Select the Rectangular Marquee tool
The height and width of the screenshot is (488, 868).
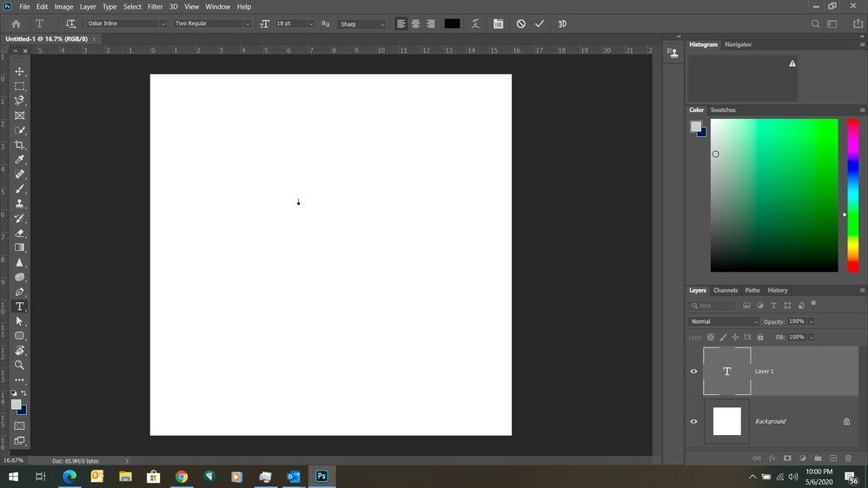[19, 86]
